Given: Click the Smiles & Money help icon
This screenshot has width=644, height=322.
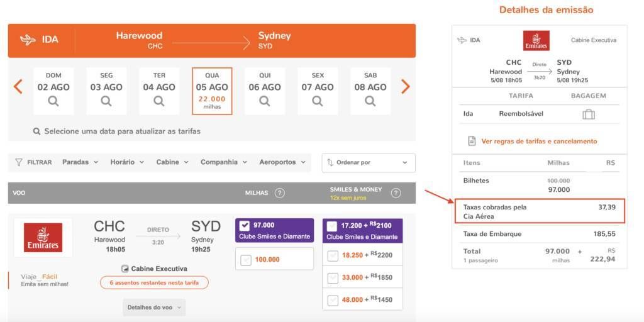Looking at the screenshot, I should (396, 193).
